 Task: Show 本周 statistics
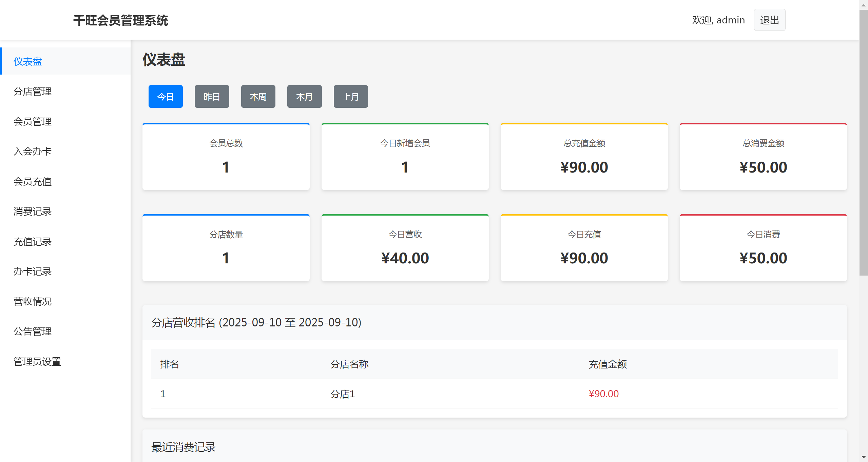point(258,97)
